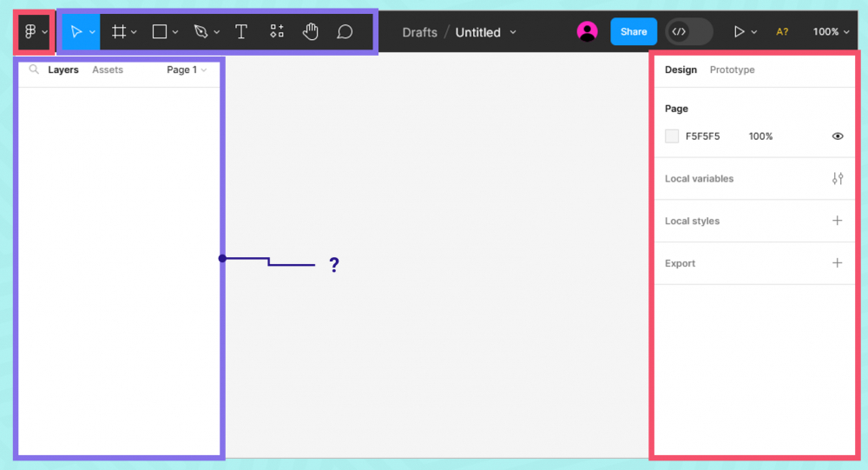Select the Move tool
Image resolution: width=868 pixels, height=470 pixels.
click(76, 32)
